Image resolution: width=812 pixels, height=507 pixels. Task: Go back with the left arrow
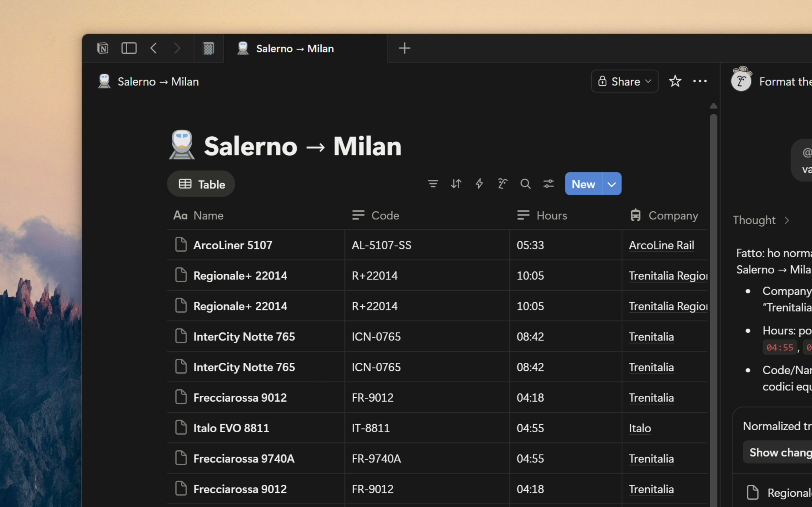coord(154,48)
